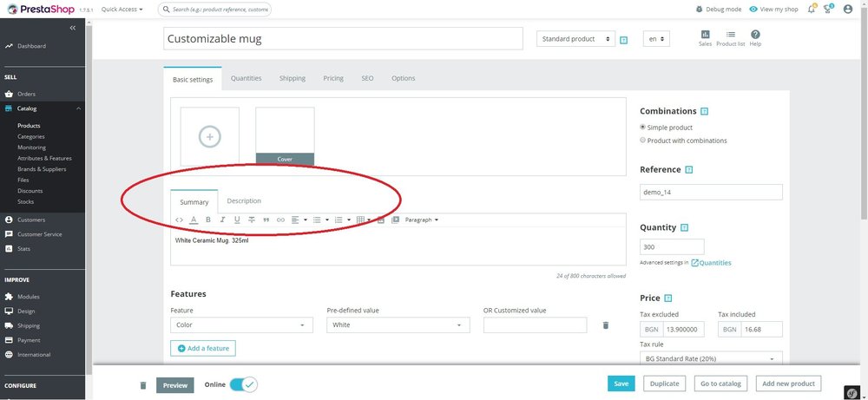Click the Symfony debug icon at bottom right
The image size is (868, 400).
click(852, 391)
